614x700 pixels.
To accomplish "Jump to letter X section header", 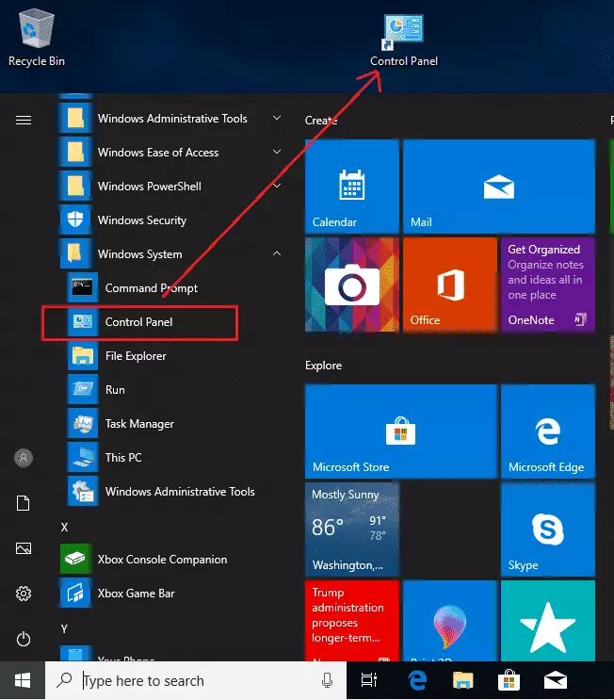I will (64, 527).
